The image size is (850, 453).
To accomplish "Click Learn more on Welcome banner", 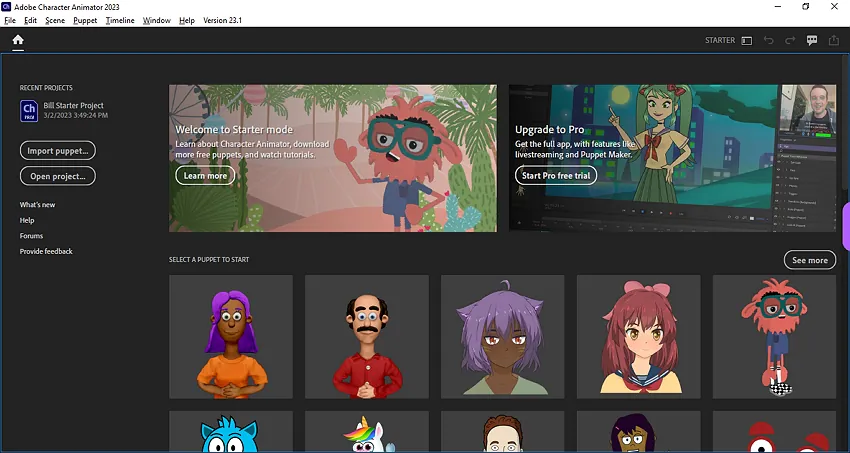I will click(x=205, y=176).
